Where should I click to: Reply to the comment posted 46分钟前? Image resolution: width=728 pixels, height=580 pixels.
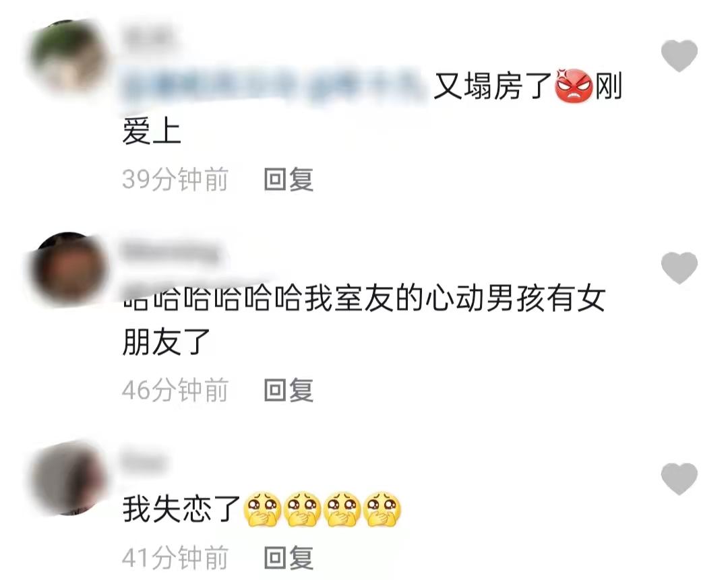289,390
